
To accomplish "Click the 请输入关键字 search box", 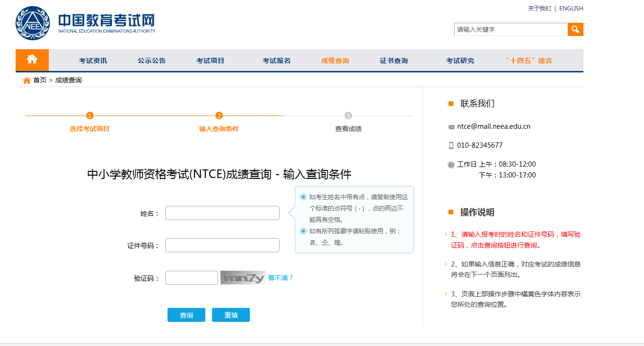I will click(x=511, y=29).
